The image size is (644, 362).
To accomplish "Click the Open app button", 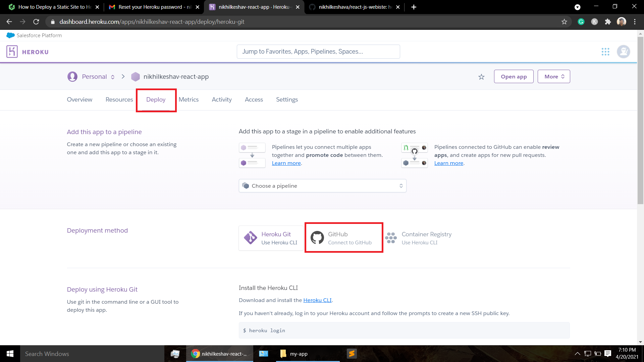I will pos(514,76).
